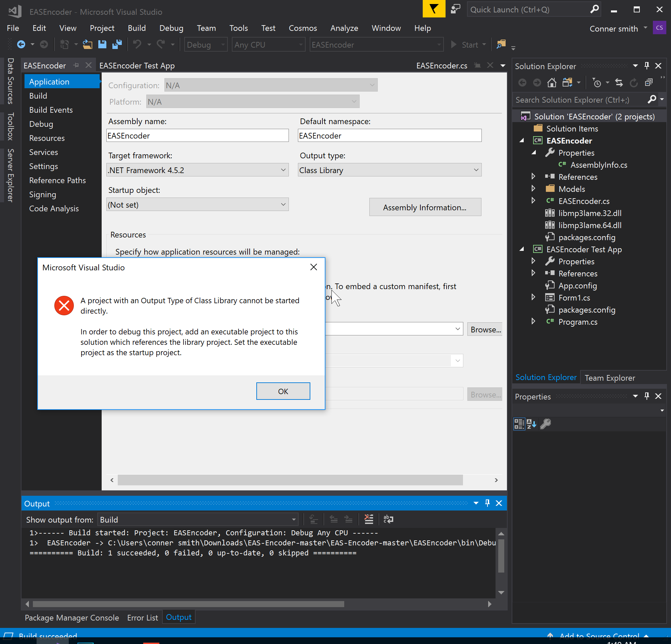This screenshot has height=644, width=671.
Task: Open the Toolbox side tab
Action: pos(11,126)
